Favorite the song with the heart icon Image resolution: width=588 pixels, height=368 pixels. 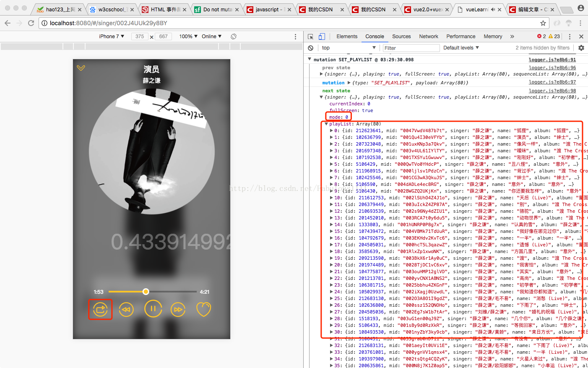pos(204,310)
